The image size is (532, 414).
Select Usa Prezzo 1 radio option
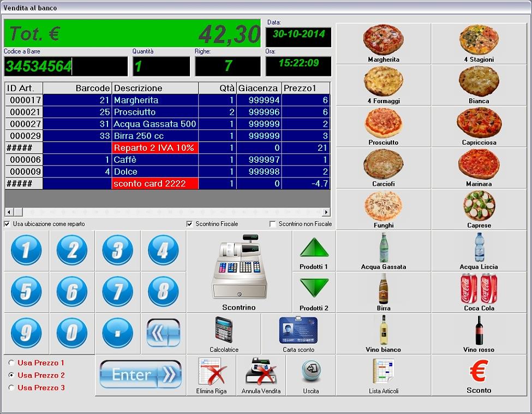(11, 363)
